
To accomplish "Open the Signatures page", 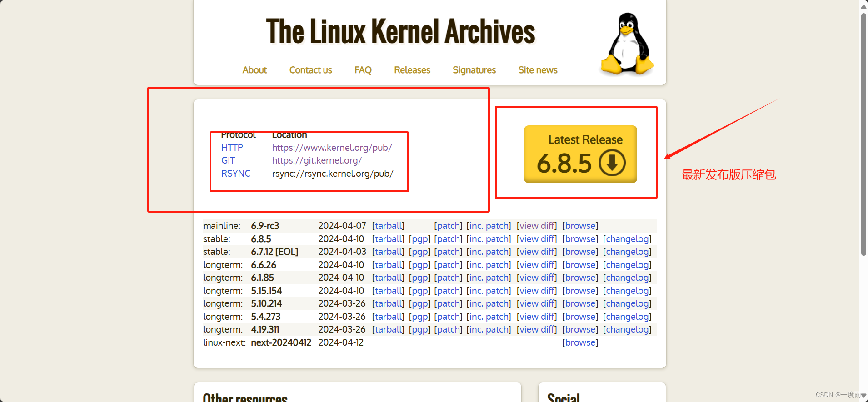I will [x=474, y=70].
